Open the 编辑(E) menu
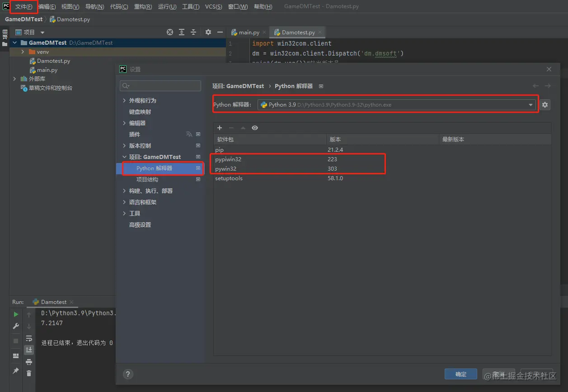 tap(47, 7)
